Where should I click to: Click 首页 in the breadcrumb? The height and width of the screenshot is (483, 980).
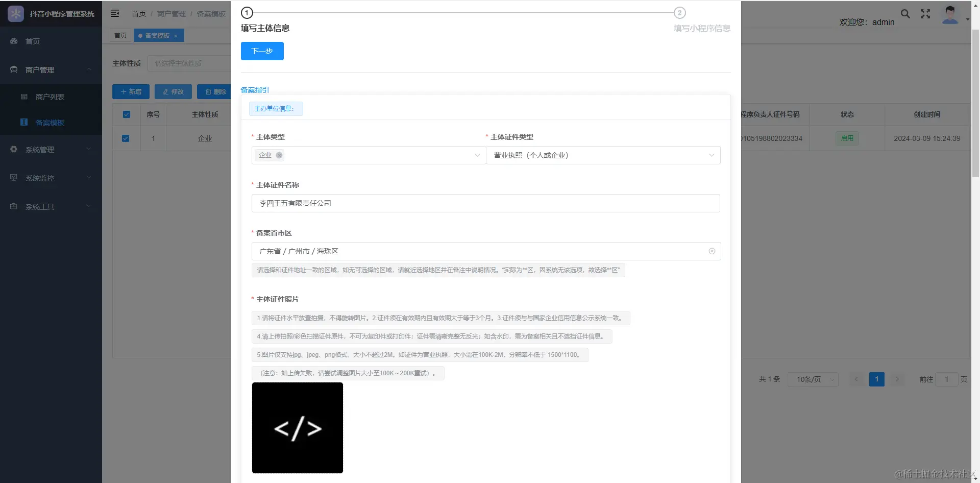coord(139,14)
